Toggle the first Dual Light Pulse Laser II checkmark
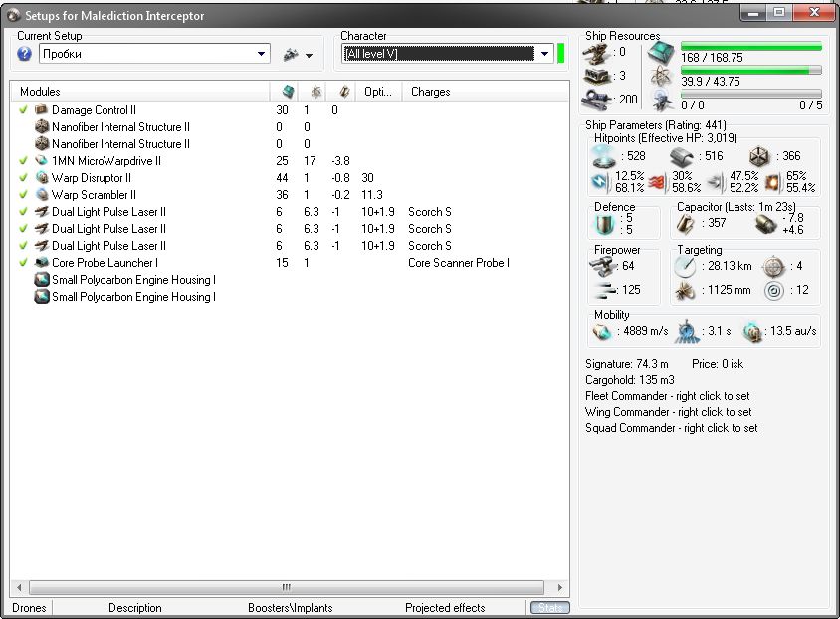The width and height of the screenshot is (840, 619). [x=23, y=212]
